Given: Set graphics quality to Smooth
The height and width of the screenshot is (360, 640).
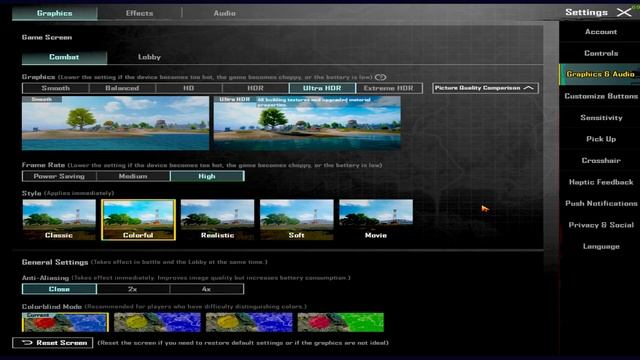Looking at the screenshot, I should pyautogui.click(x=56, y=88).
